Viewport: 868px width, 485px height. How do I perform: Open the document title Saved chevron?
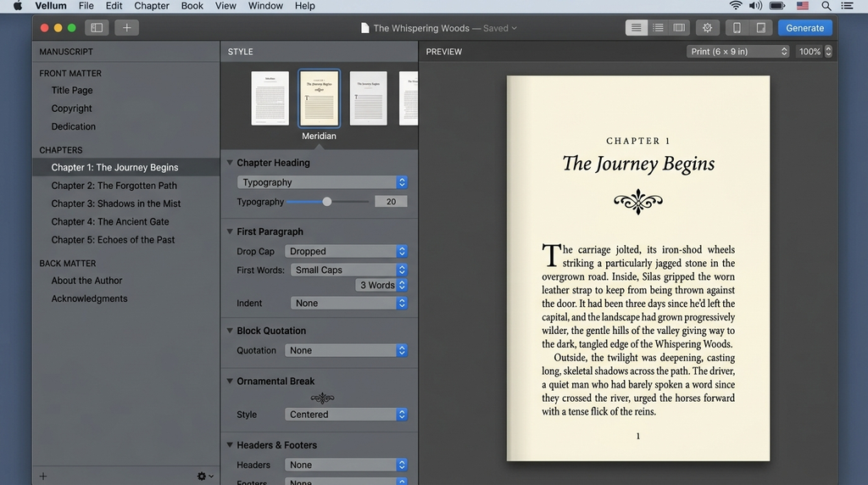515,28
